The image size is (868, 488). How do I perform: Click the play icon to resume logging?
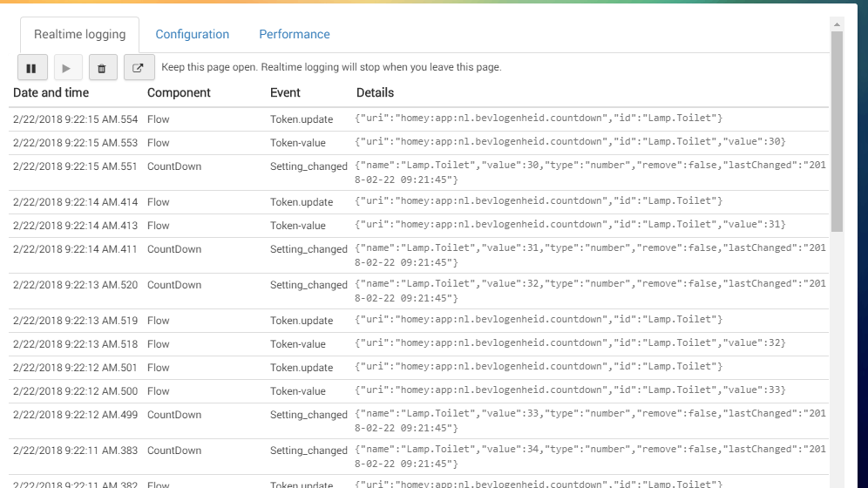pos(67,68)
